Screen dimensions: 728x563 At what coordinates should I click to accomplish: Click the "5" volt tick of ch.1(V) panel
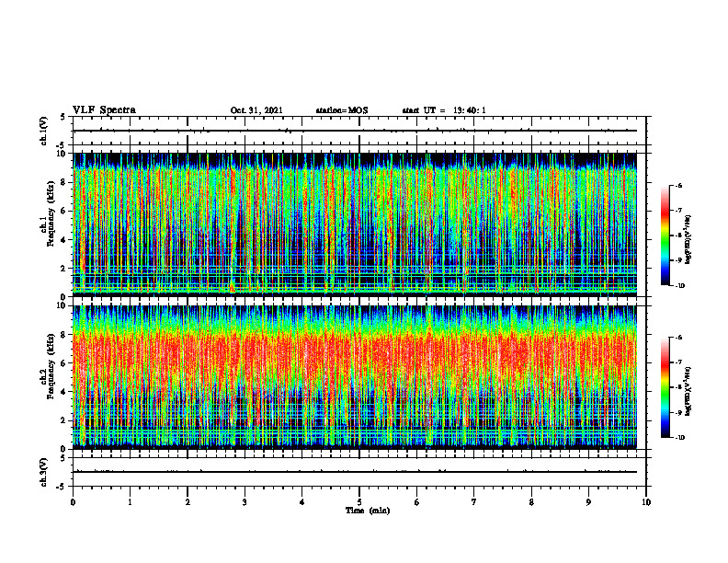pyautogui.click(x=63, y=117)
